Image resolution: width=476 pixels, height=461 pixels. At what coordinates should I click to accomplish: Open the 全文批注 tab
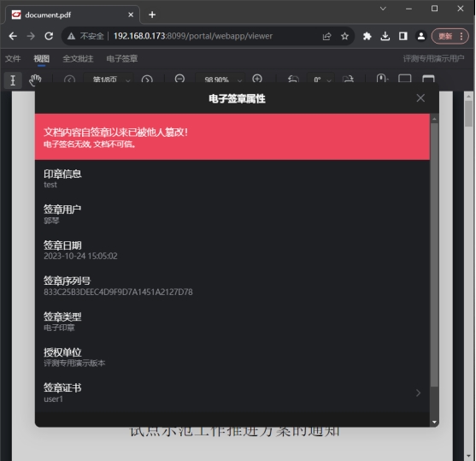[x=78, y=58]
